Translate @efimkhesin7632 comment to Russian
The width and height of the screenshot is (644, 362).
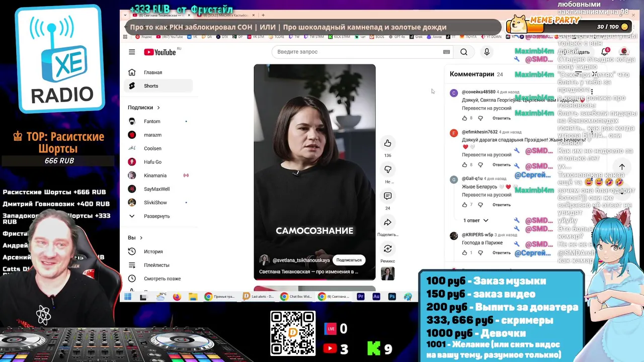(487, 155)
